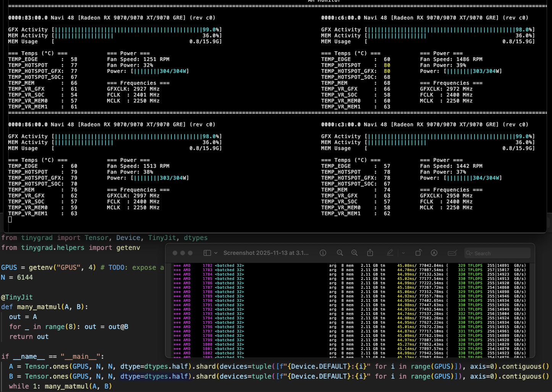The width and height of the screenshot is (552, 392).
Task: Click the zoom in magnifier icon
Action: click(x=355, y=253)
